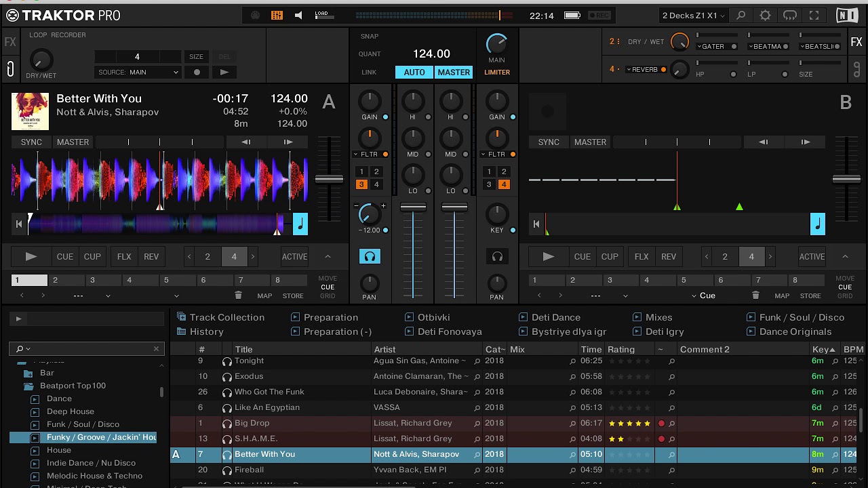Click the loop recorder play button
Image resolution: width=868 pixels, height=488 pixels.
[x=224, y=72]
